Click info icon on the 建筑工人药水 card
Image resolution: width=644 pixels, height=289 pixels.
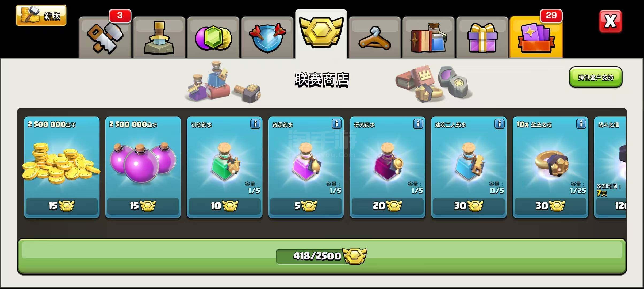pyautogui.click(x=499, y=124)
